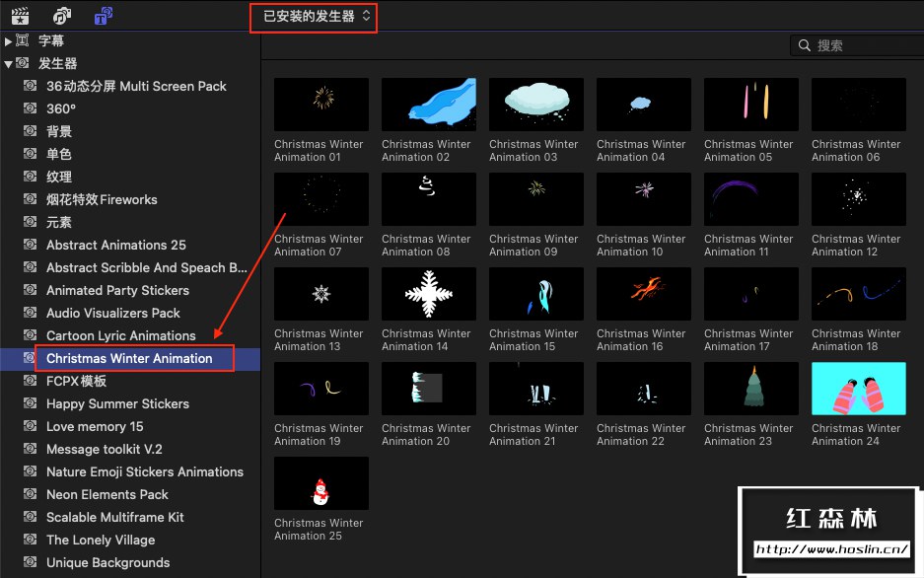This screenshot has width=924, height=578.
Task: Expand the 字幕 category triangle
Action: coord(8,41)
